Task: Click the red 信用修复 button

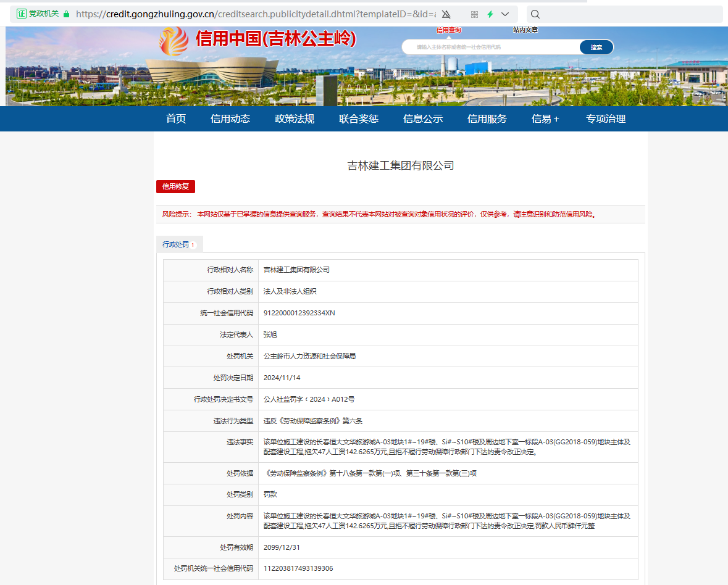Action: click(x=175, y=186)
